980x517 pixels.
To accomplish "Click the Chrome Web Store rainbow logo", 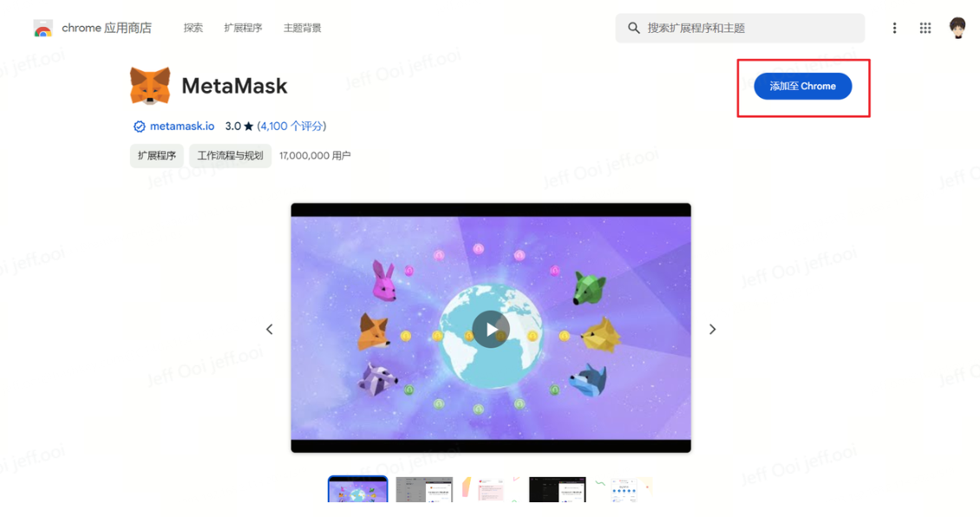I will point(43,28).
